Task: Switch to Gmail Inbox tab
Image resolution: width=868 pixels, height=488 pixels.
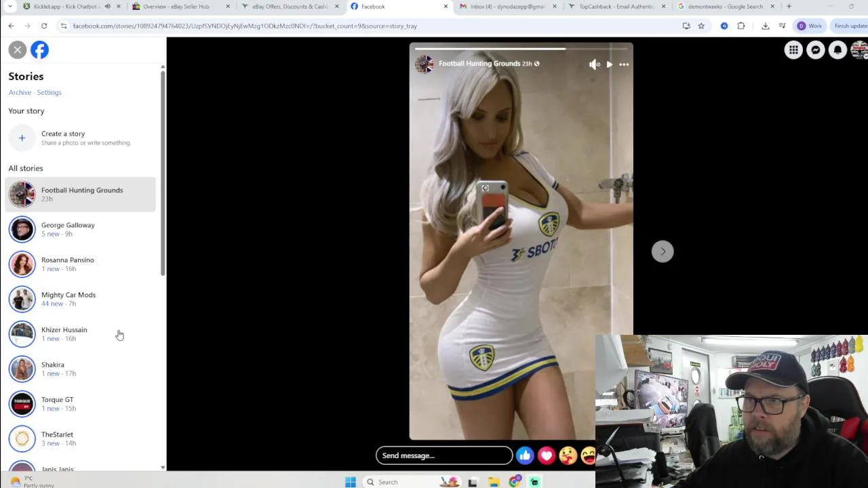Action: coord(508,6)
